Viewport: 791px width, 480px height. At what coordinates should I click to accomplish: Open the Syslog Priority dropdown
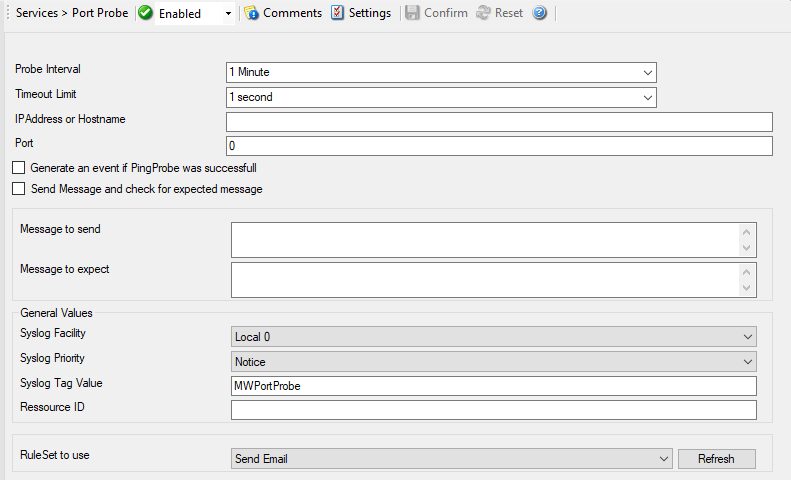click(x=747, y=361)
